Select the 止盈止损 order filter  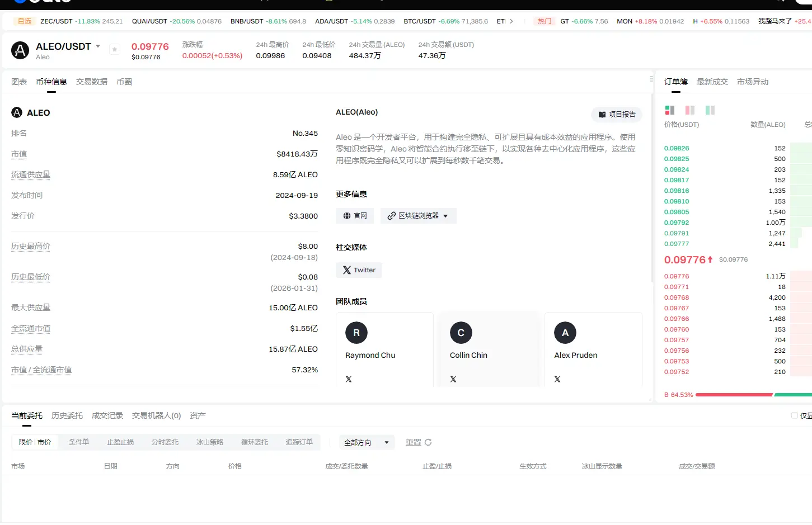coord(120,442)
